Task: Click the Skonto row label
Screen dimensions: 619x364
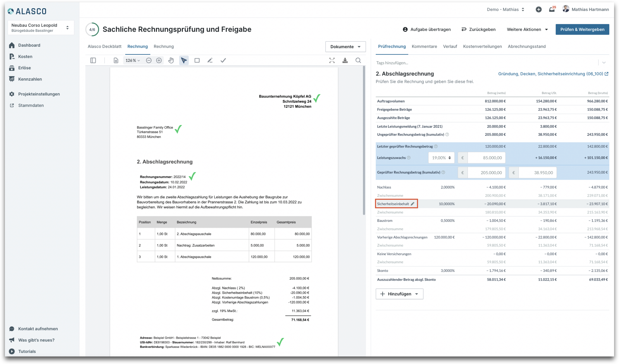Action: pyautogui.click(x=382, y=270)
